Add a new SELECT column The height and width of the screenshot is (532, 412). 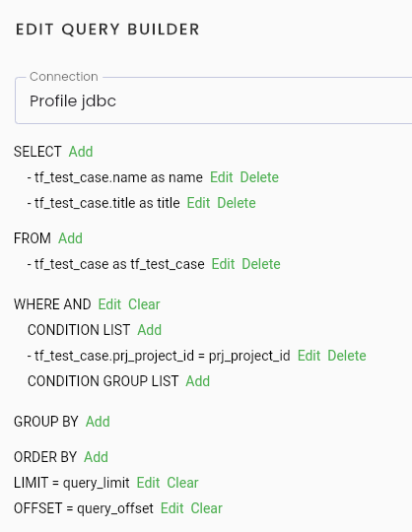pyautogui.click(x=81, y=152)
